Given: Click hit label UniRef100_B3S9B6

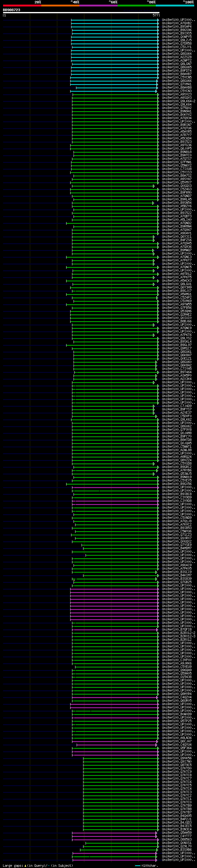Looking at the screenshot, I should (x=177, y=850).
